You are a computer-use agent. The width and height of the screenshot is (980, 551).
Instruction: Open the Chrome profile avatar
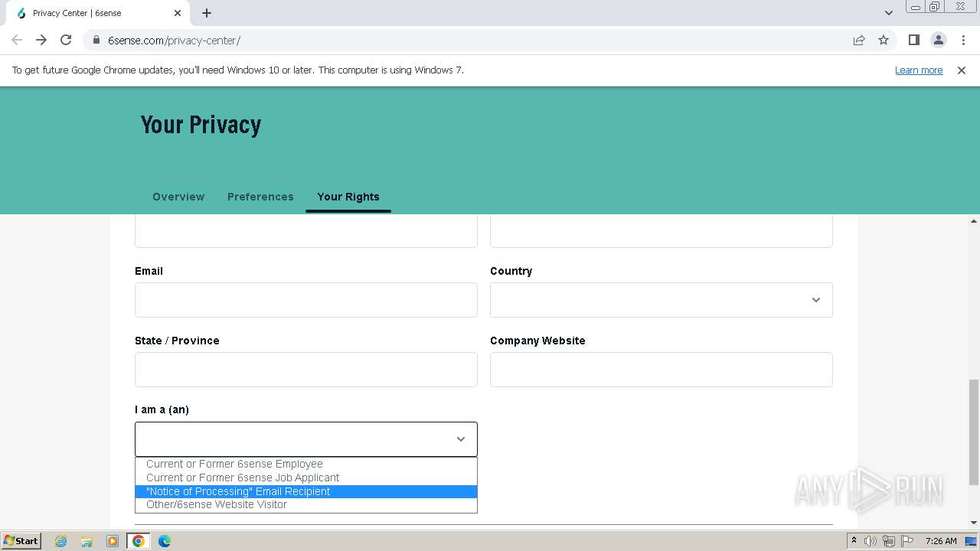pos(939,40)
